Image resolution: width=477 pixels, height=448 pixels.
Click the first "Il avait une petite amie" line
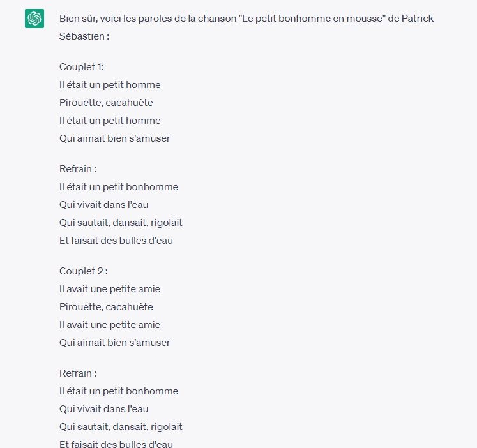(110, 289)
